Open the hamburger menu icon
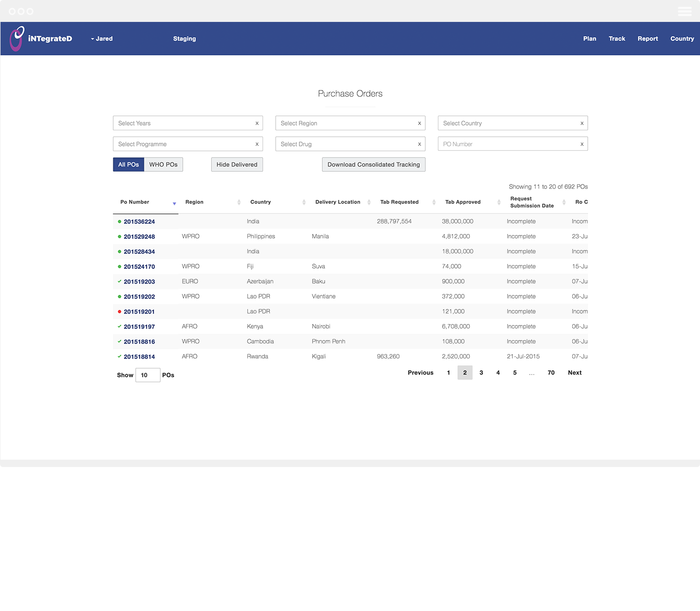 684,11
